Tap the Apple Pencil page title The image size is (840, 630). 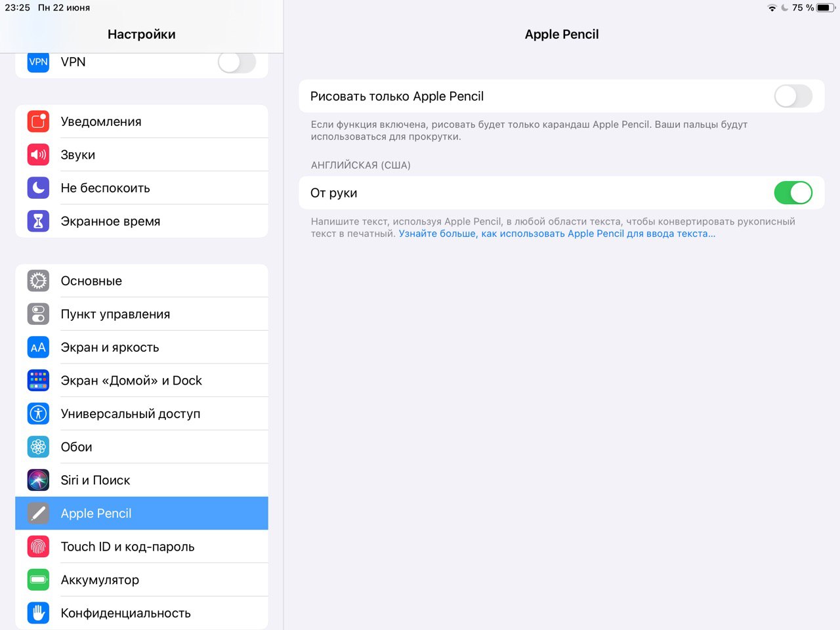tap(562, 34)
